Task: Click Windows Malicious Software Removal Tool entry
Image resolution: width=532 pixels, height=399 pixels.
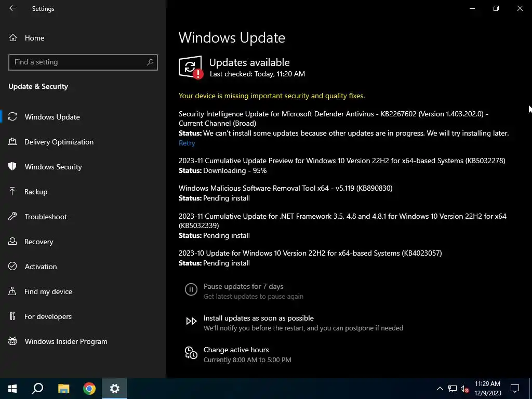Action: point(285,188)
